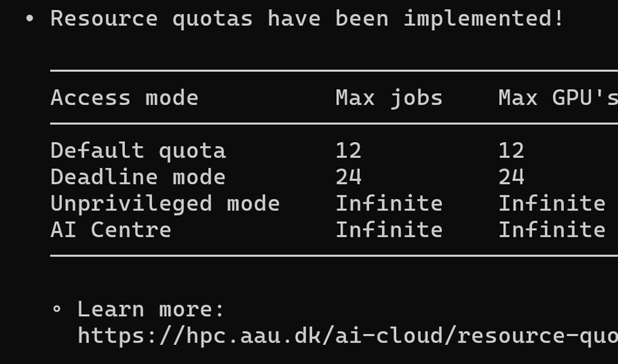The width and height of the screenshot is (618, 364).
Task: Click the "Resource quotas have been implemented!" headline
Action: [307, 18]
